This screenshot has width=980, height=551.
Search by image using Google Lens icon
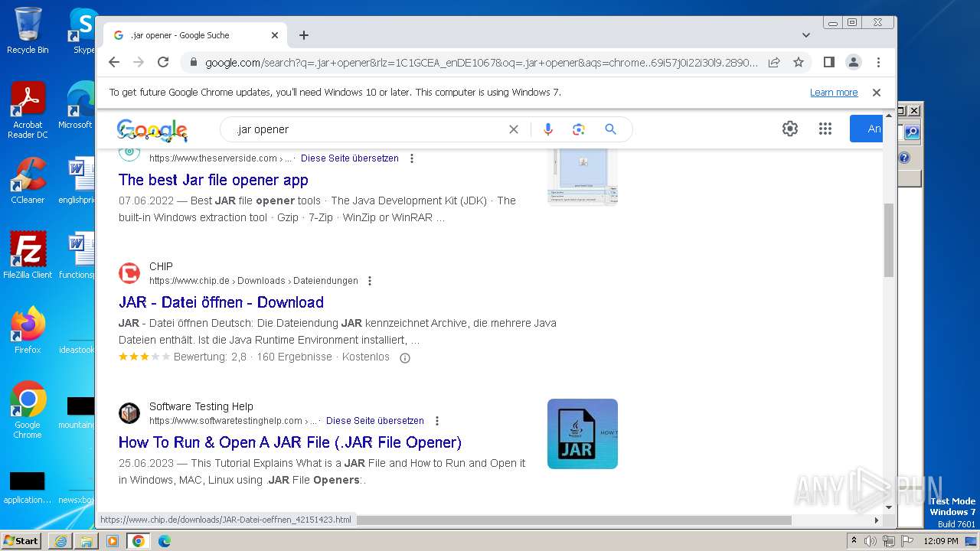[579, 129]
